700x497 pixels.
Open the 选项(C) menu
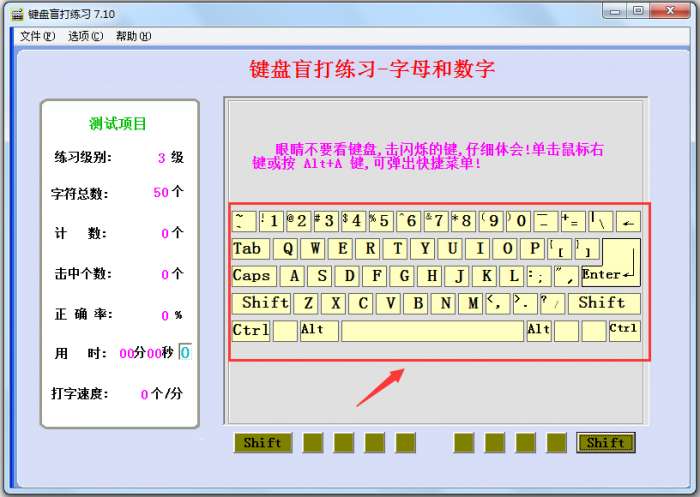(85, 36)
